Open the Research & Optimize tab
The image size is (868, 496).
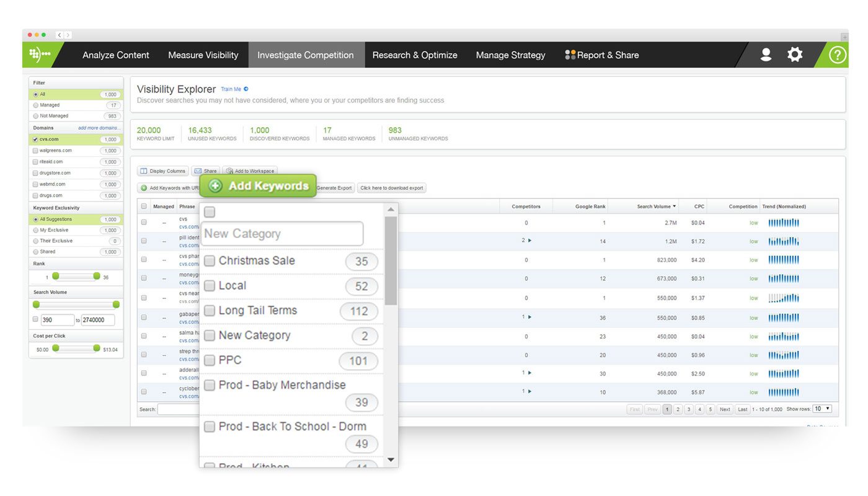pos(415,55)
